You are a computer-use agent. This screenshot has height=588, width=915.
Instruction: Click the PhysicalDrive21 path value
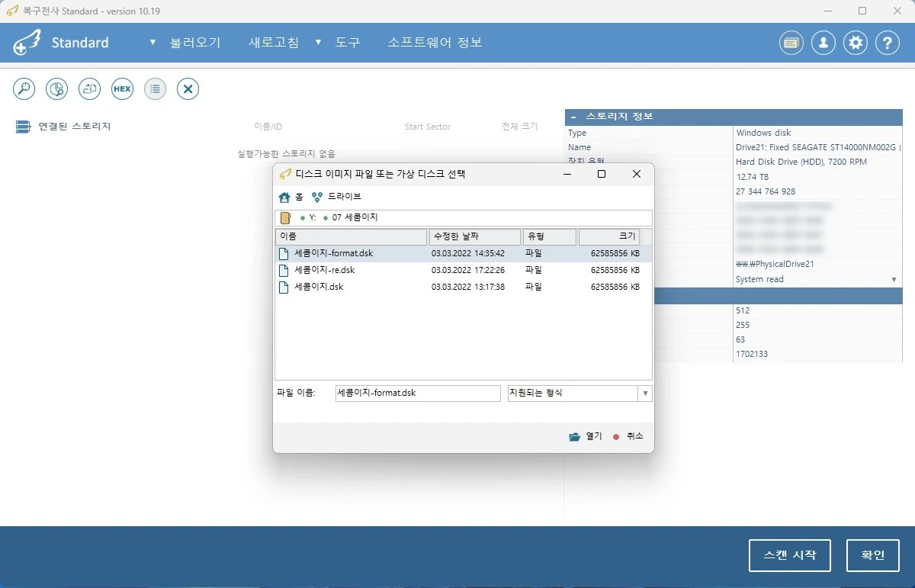coord(775,264)
